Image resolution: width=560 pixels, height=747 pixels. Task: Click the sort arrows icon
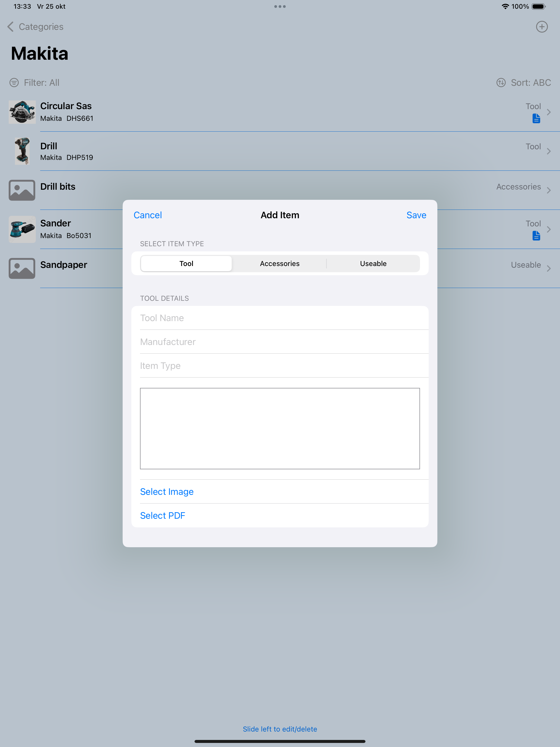501,83
